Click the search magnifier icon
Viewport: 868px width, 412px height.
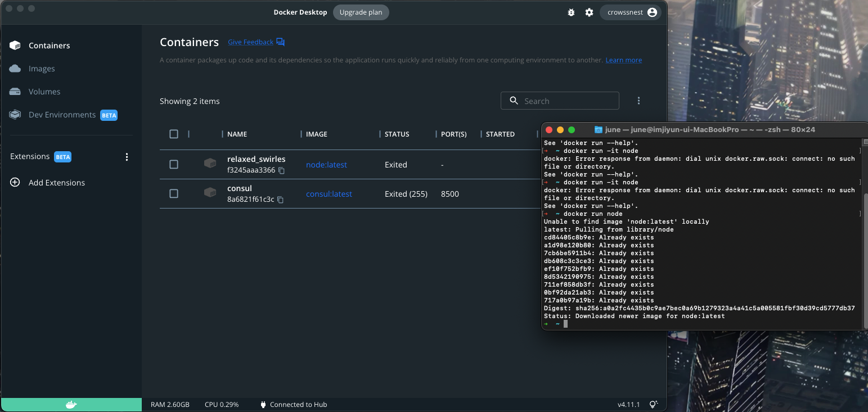click(514, 101)
